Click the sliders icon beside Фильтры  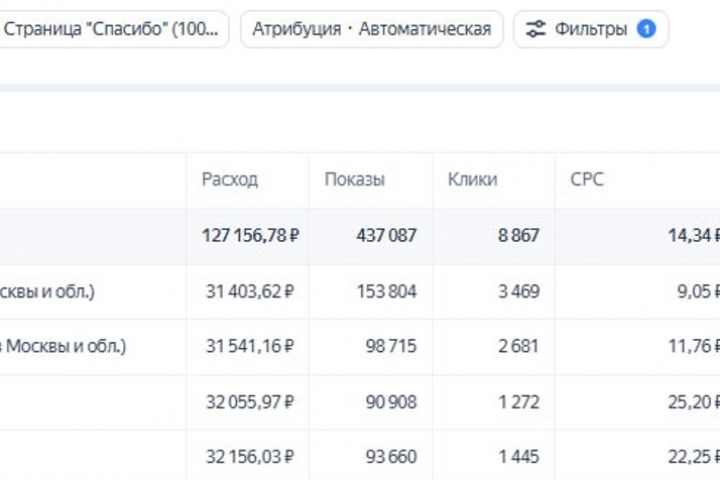click(x=536, y=29)
